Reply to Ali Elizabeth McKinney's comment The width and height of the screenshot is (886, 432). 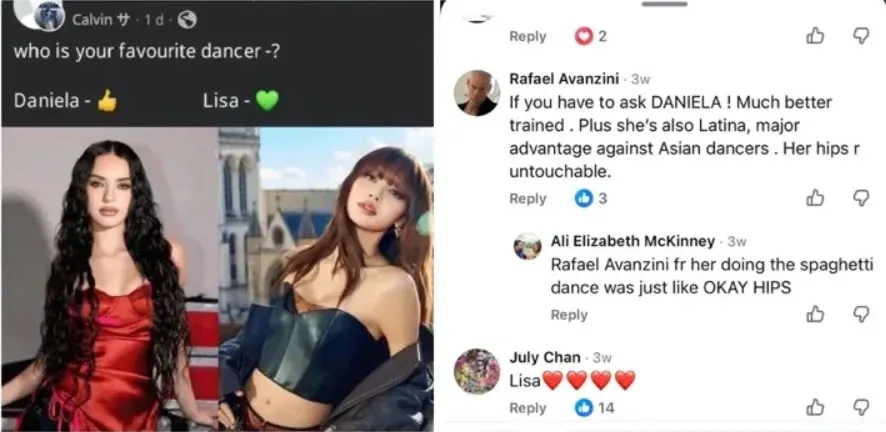pyautogui.click(x=569, y=315)
